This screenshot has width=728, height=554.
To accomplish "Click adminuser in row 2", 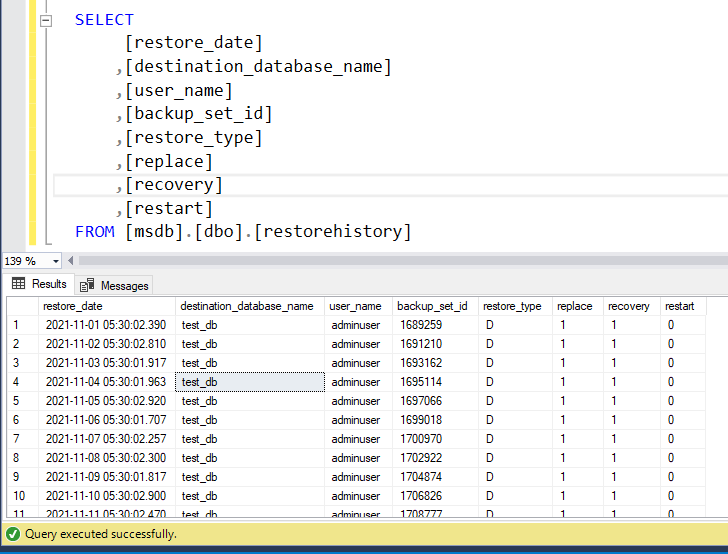I will [358, 344].
